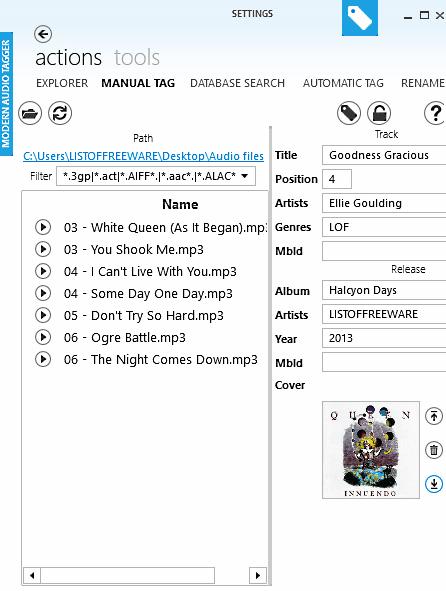Expand the file Filter dropdown
Viewport: 446px width, 591px height.
[x=244, y=176]
